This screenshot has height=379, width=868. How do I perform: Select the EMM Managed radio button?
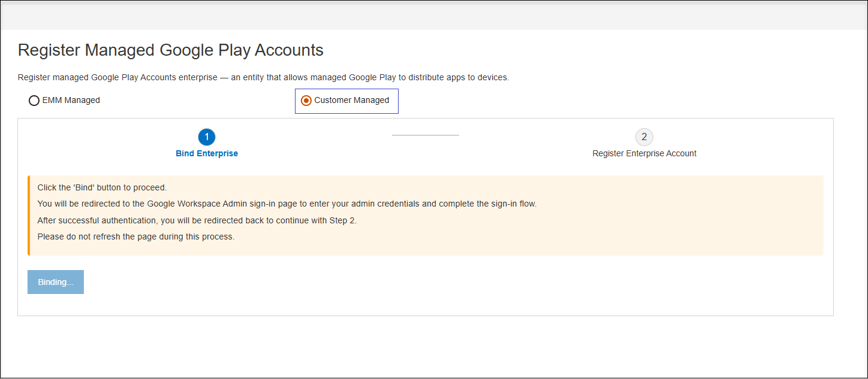click(x=34, y=101)
